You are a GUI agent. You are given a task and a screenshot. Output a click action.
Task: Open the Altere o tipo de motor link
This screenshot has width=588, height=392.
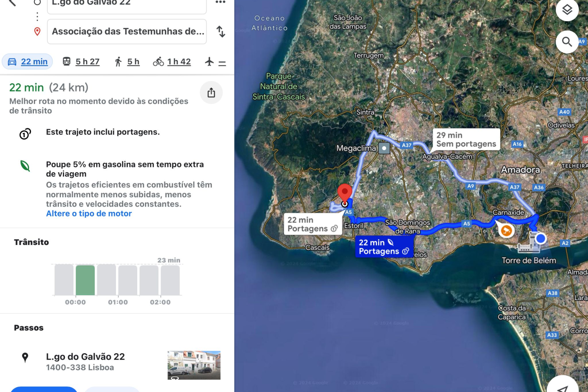click(89, 214)
